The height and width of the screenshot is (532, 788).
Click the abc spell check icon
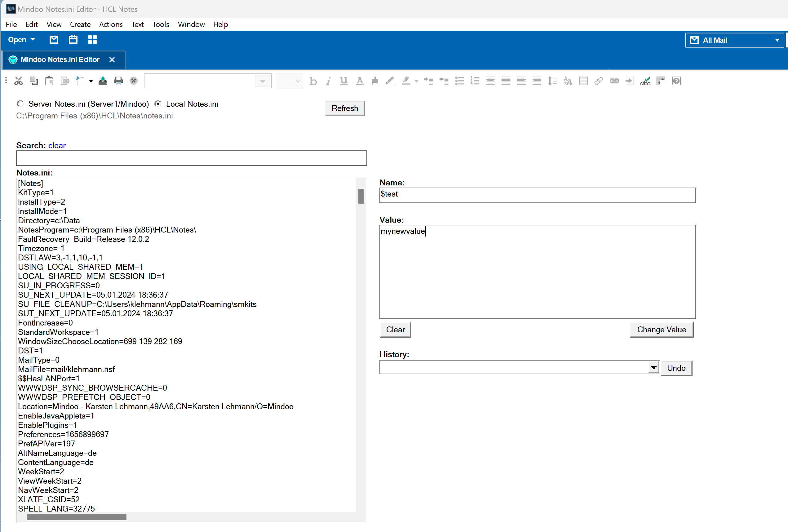click(645, 81)
